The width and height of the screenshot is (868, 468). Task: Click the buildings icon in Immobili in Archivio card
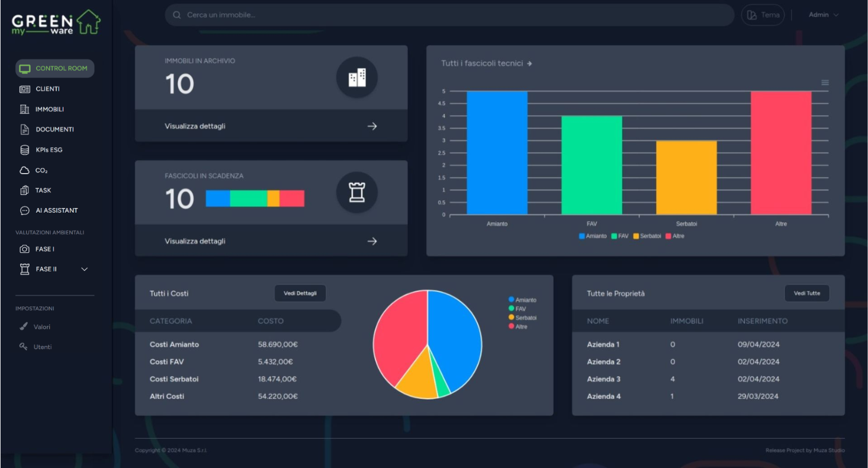357,78
